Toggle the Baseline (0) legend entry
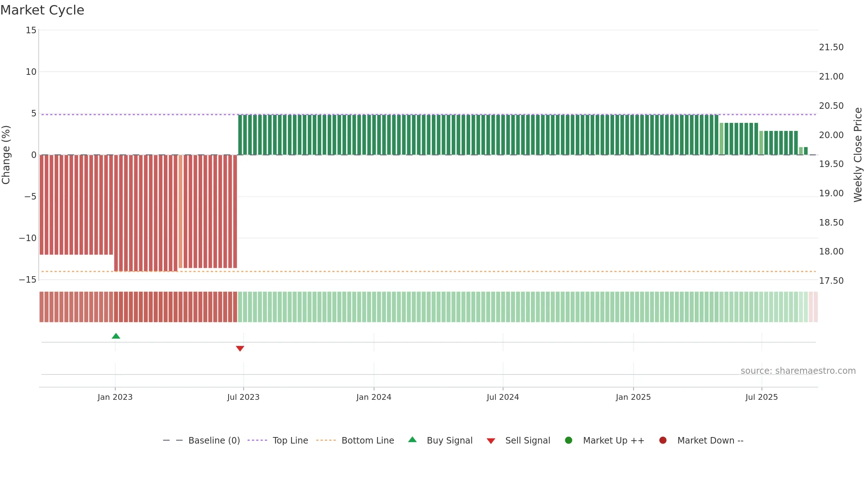Image resolution: width=868 pixels, height=488 pixels. [x=201, y=440]
